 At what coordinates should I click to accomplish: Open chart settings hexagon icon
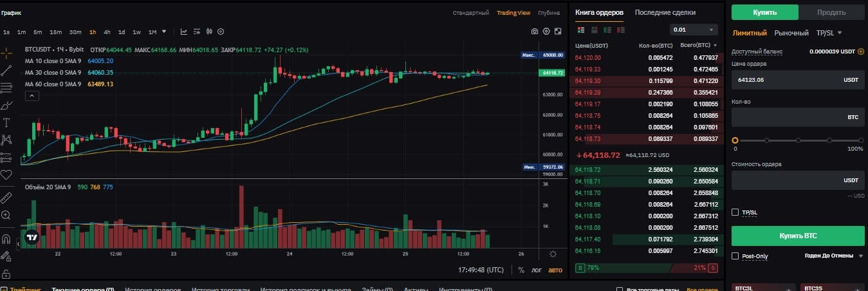pos(546,31)
